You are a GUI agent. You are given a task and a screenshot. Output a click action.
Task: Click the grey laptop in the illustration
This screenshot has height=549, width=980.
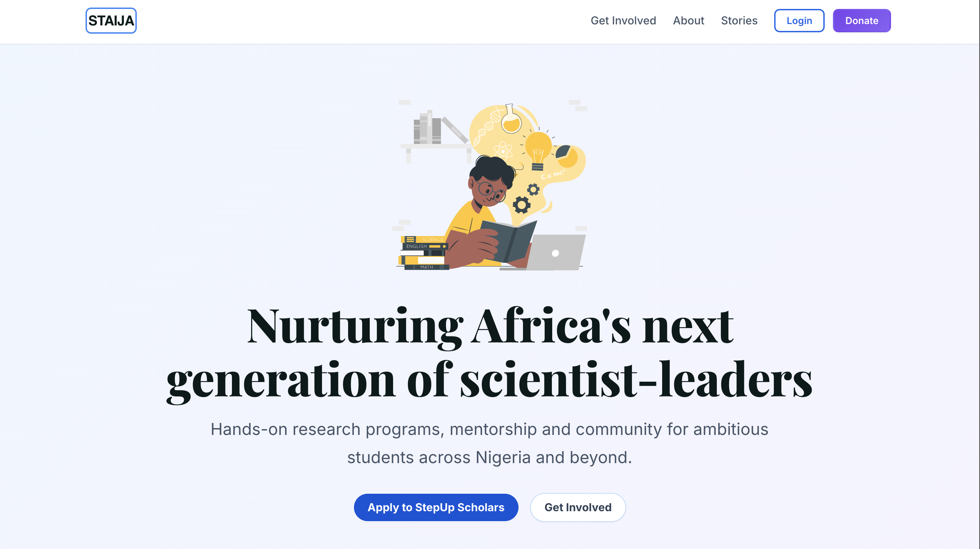pyautogui.click(x=556, y=252)
